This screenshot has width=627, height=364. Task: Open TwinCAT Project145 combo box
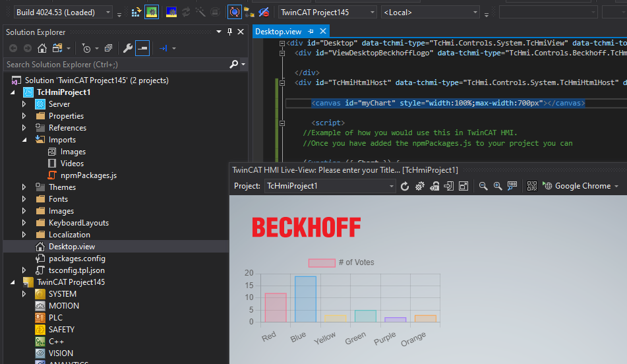coord(328,13)
